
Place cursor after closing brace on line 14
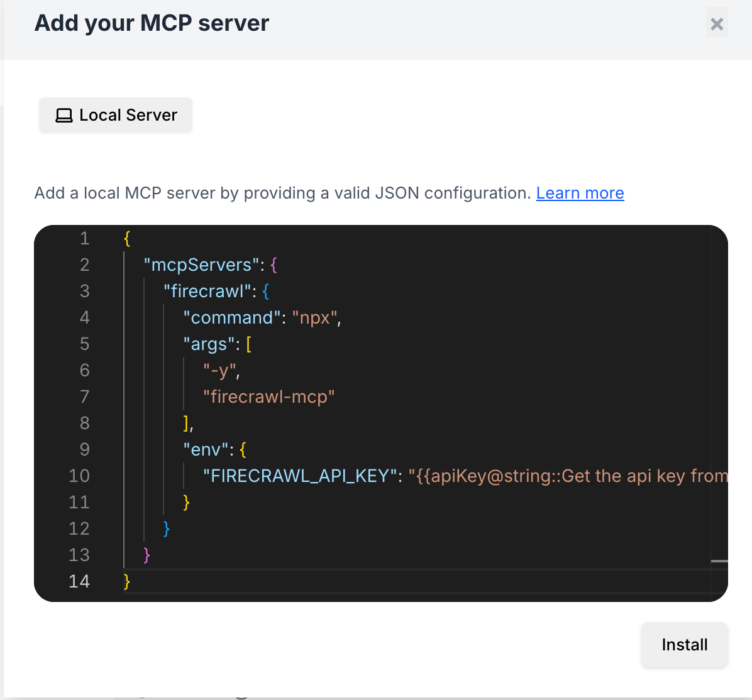coord(131,581)
